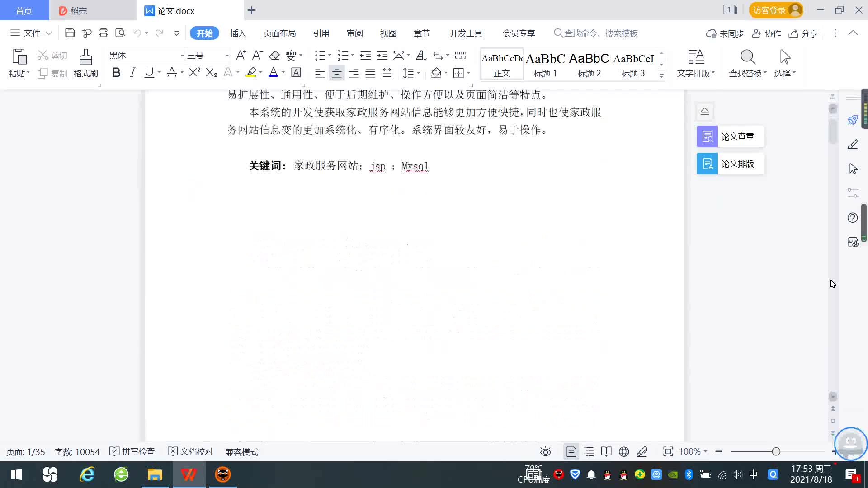Expand the styles gallery

pyautogui.click(x=661, y=75)
